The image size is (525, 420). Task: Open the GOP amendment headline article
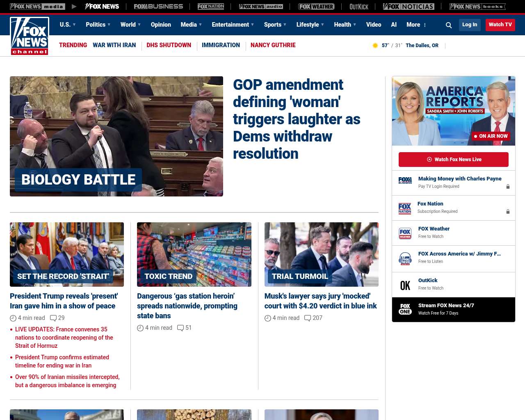click(296, 119)
